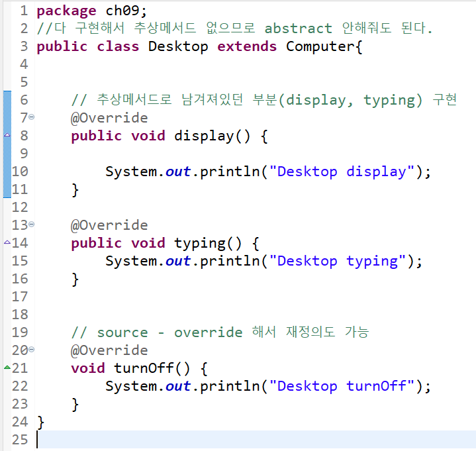Click line number 25 in the gutter
Image resolution: width=476 pixels, height=451 pixels.
pyautogui.click(x=20, y=440)
